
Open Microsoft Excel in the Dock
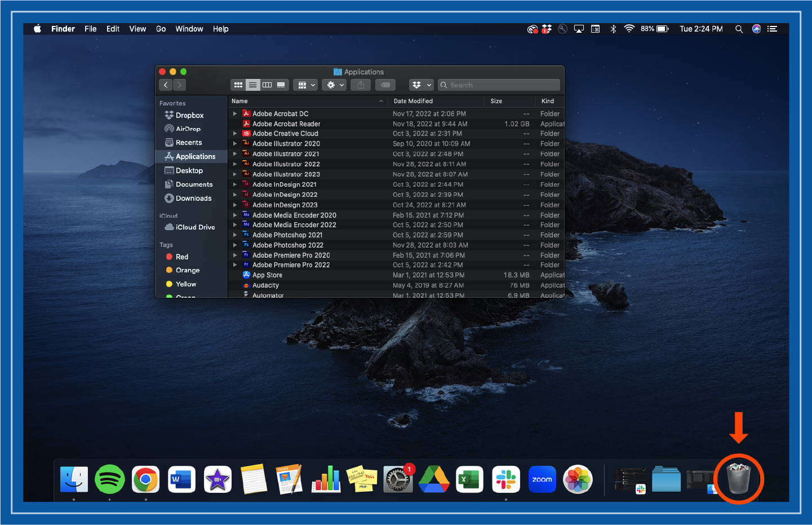pyautogui.click(x=469, y=480)
